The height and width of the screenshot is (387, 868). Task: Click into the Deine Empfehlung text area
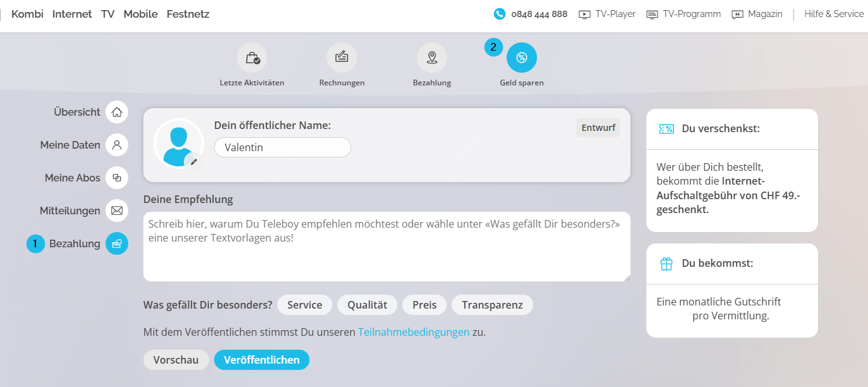387,247
